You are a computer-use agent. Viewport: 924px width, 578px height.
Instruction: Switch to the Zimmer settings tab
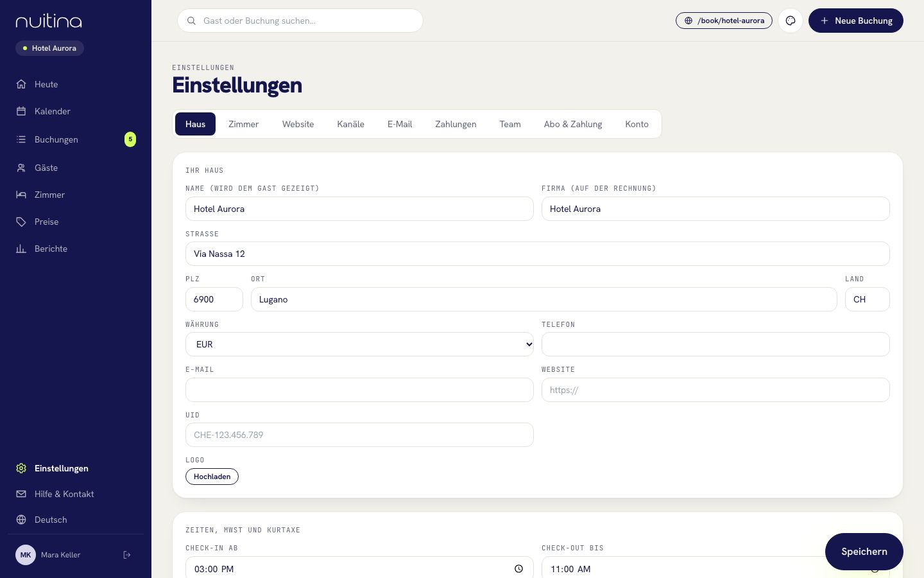[x=244, y=124]
